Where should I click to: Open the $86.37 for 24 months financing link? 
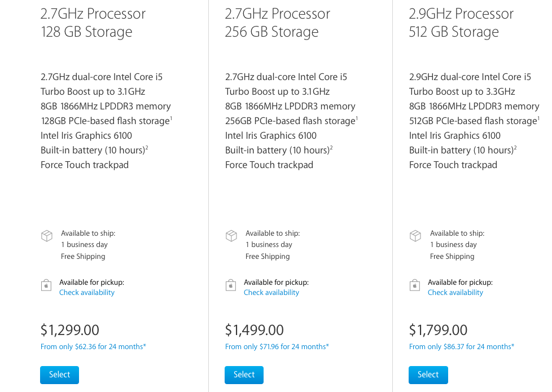point(462,347)
